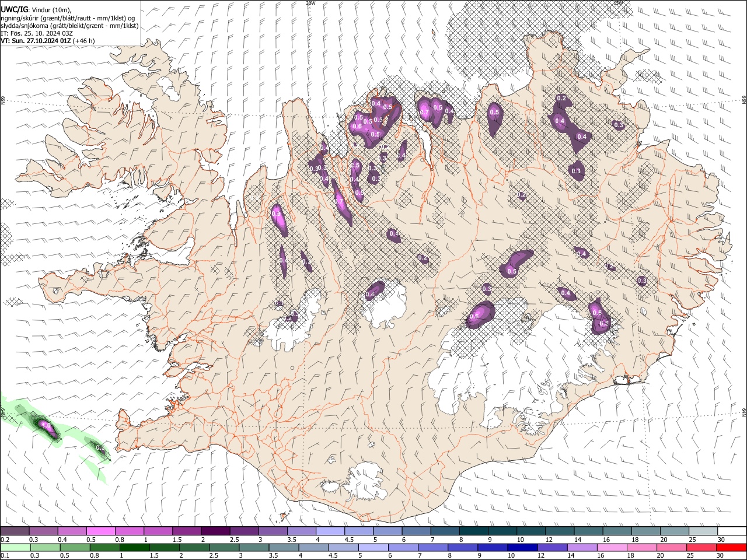Click the '15W' longitude label at the top
The image size is (747, 560).
(619, 3)
